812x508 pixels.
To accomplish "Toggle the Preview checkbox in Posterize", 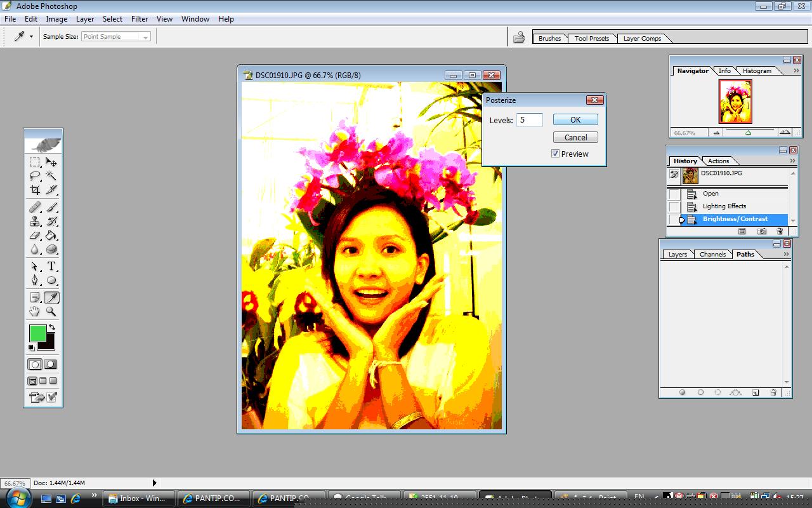I will pyautogui.click(x=555, y=154).
